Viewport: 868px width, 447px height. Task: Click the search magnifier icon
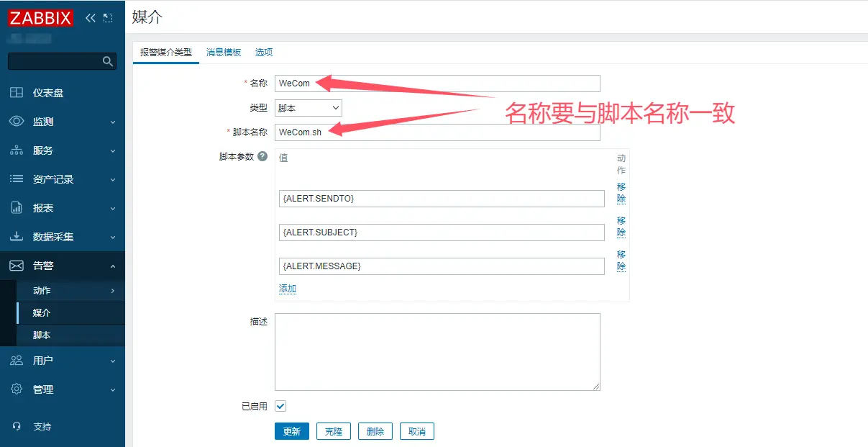coord(108,61)
